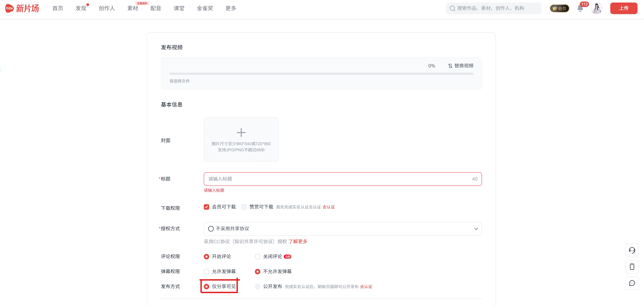The width and height of the screenshot is (644, 306).
Task: Click the plus icon to add cover
Action: point(241,133)
